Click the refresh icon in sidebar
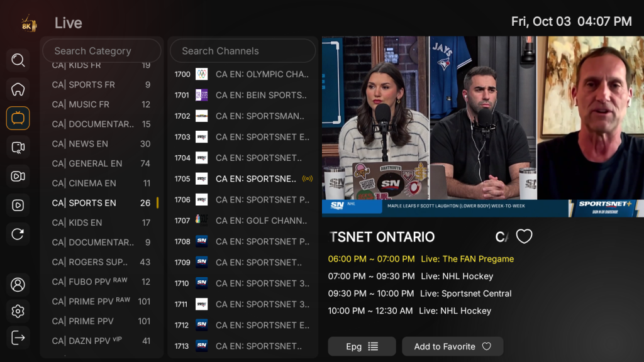Image resolution: width=644 pixels, height=362 pixels. click(18, 234)
